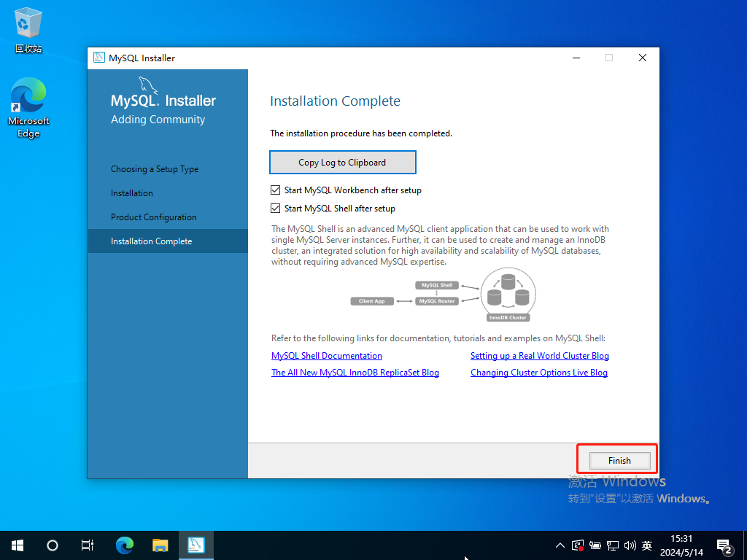The image size is (747, 560).
Task: Select Installation step in sidebar
Action: coord(132,193)
